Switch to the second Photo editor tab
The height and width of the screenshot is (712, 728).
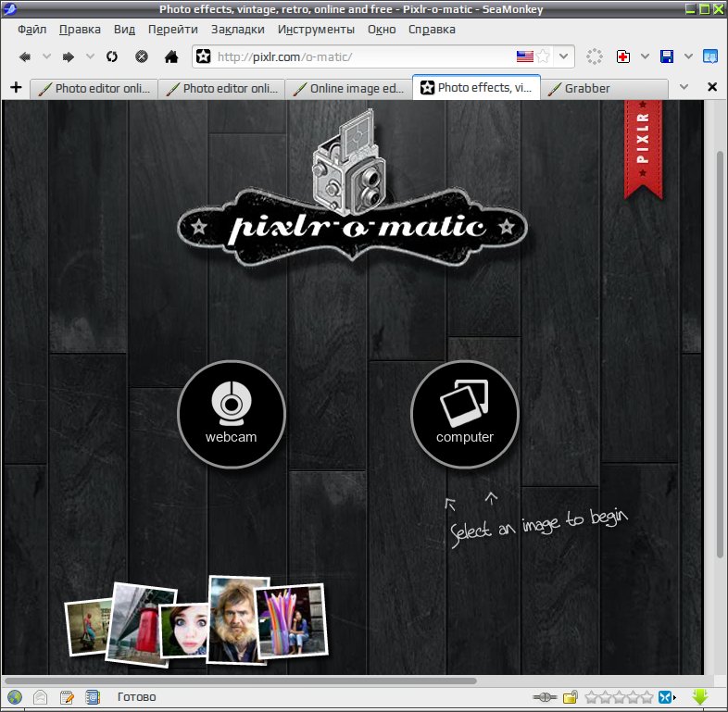coord(221,88)
